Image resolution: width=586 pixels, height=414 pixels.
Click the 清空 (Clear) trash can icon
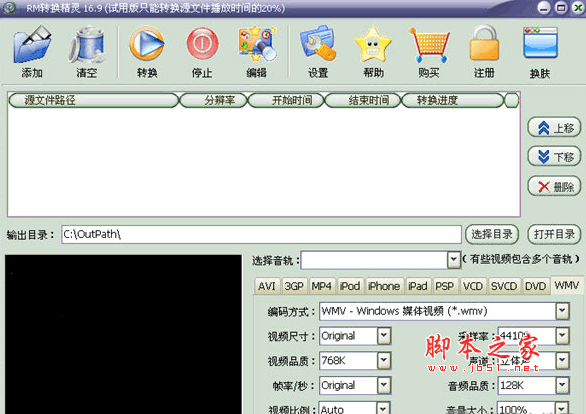(x=87, y=44)
